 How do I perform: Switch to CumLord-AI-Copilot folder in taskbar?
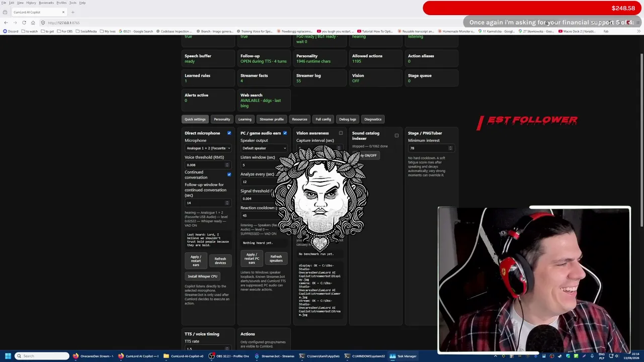184,356
